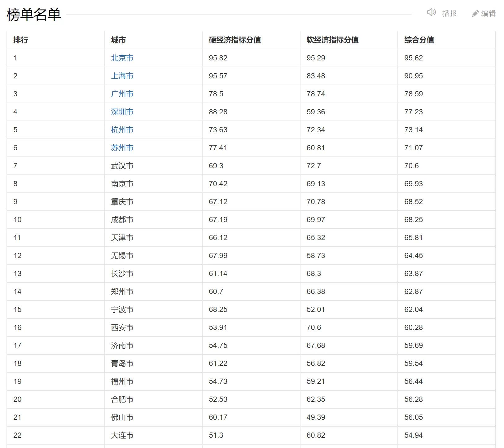Select the 武汉市 city cell
Screen dimensions: 504x448
(153, 166)
